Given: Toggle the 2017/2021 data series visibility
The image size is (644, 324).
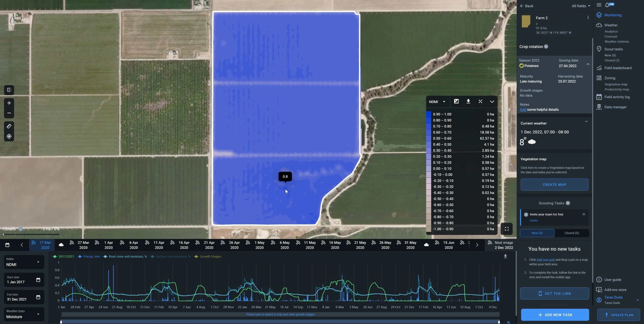Looking at the screenshot, I should tap(64, 256).
